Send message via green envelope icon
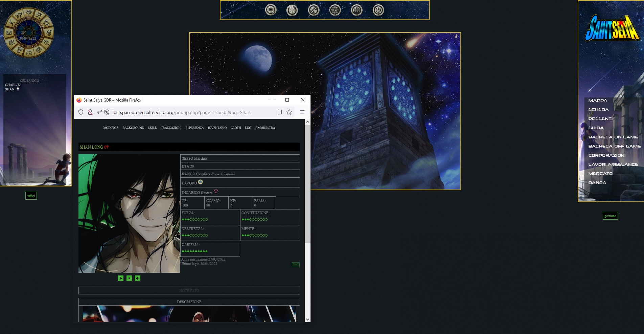Image resolution: width=644 pixels, height=334 pixels. click(x=296, y=265)
